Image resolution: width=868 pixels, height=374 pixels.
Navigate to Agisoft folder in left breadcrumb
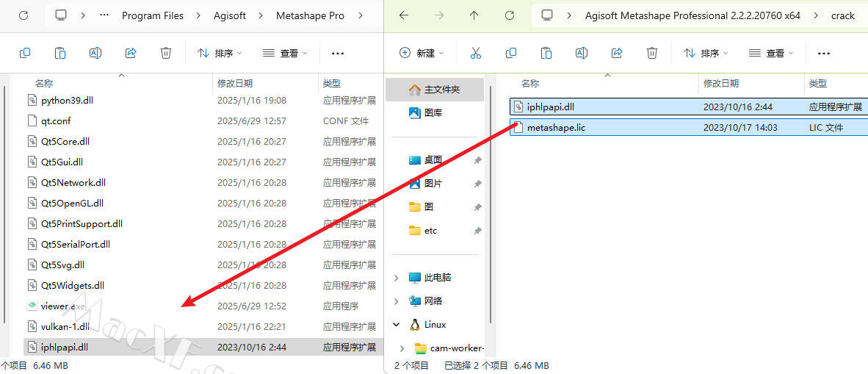point(231,15)
